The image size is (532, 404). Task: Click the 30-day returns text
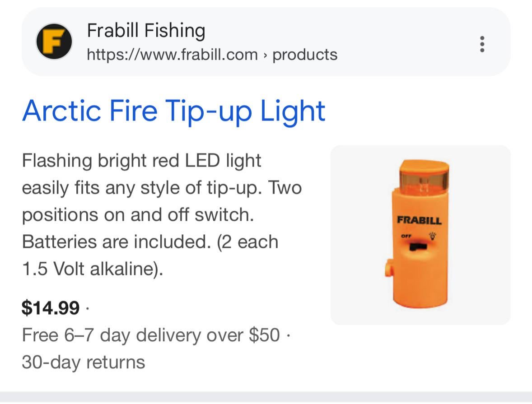tap(84, 362)
